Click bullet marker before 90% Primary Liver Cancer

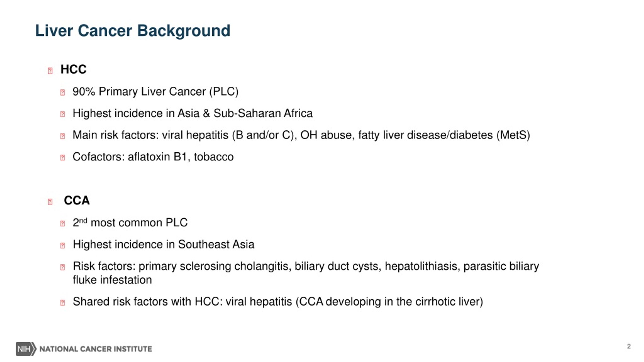(x=63, y=92)
